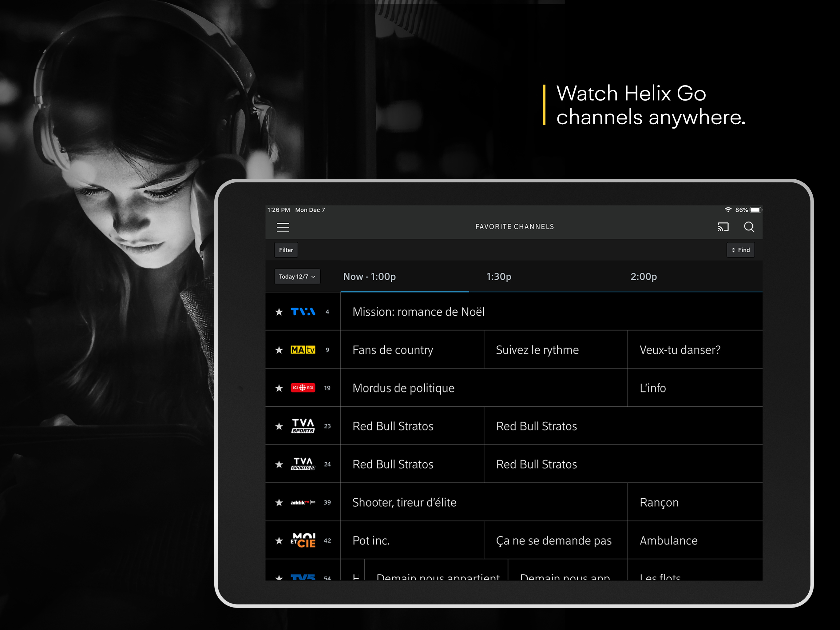Screen dimensions: 840x630
Task: Open Pot inc. program
Action: click(412, 540)
